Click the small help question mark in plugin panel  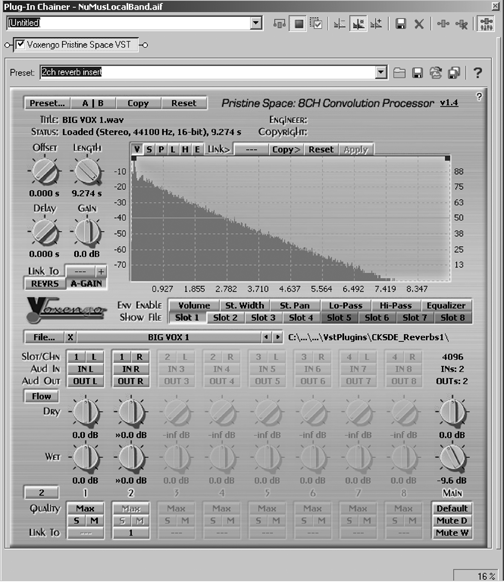coord(479,97)
